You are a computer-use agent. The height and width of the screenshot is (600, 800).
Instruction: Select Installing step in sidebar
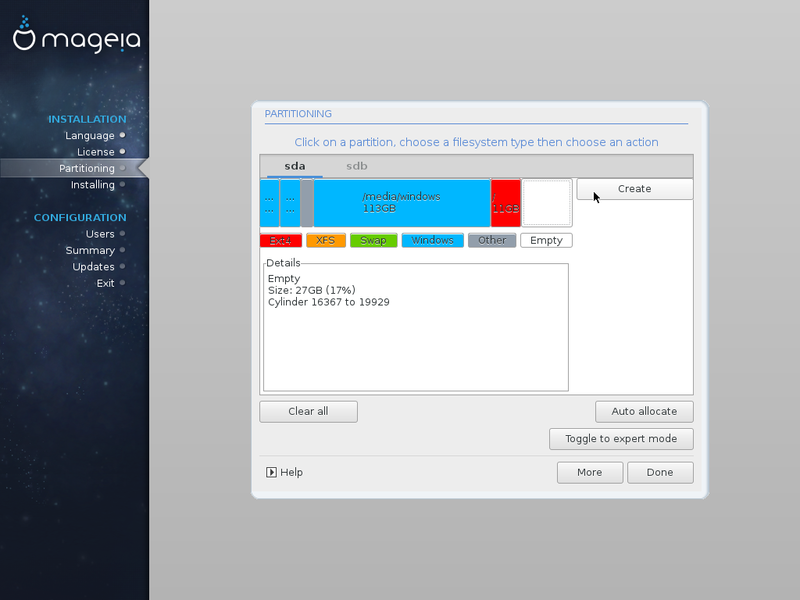point(92,185)
